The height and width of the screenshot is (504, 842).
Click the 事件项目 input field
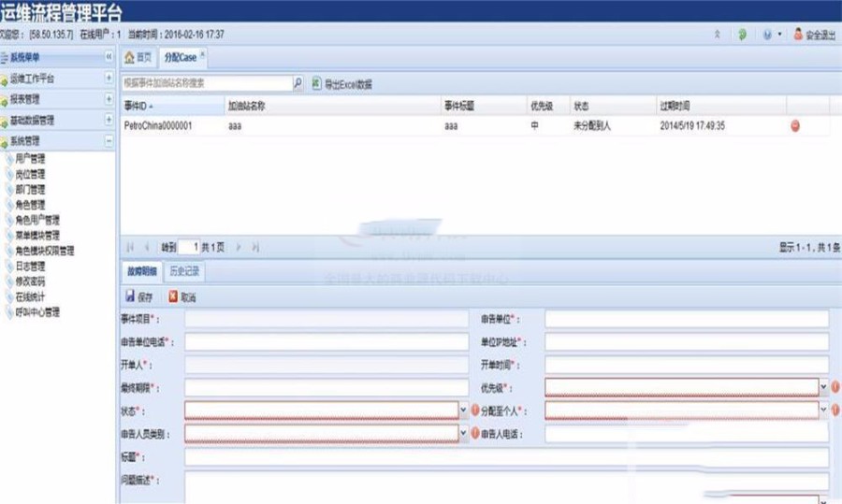tap(327, 319)
